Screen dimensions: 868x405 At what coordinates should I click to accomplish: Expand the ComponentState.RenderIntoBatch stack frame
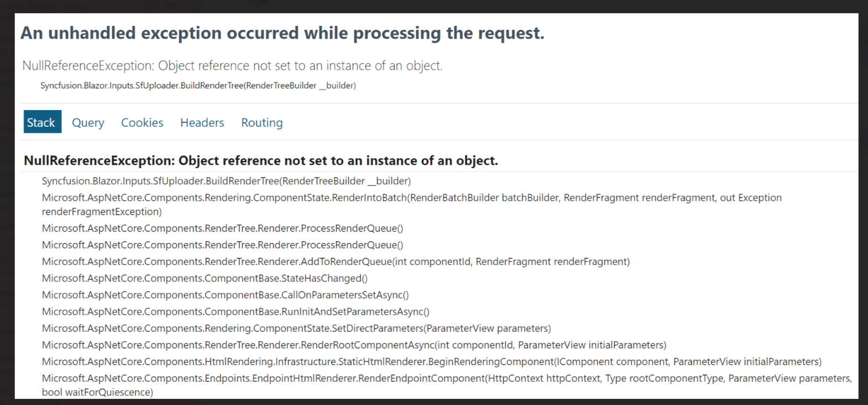click(x=411, y=198)
